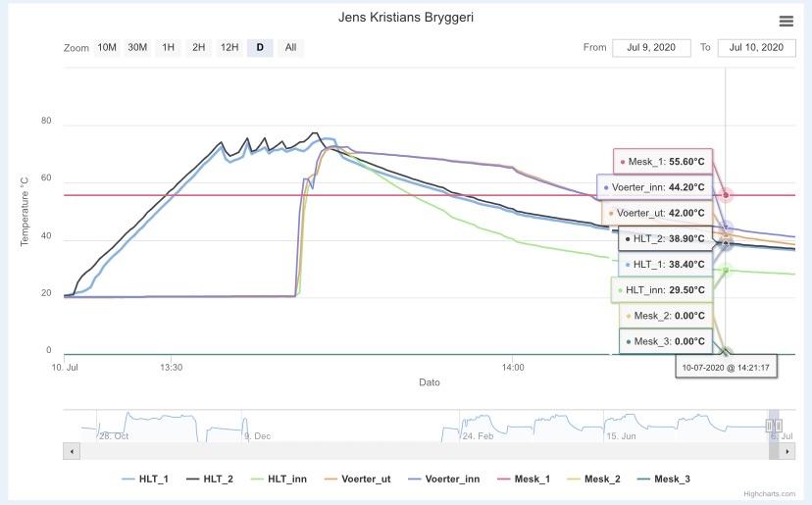Edit the From date field Jul 9, 2020
Viewport: 812px width, 505px height.
click(x=651, y=48)
